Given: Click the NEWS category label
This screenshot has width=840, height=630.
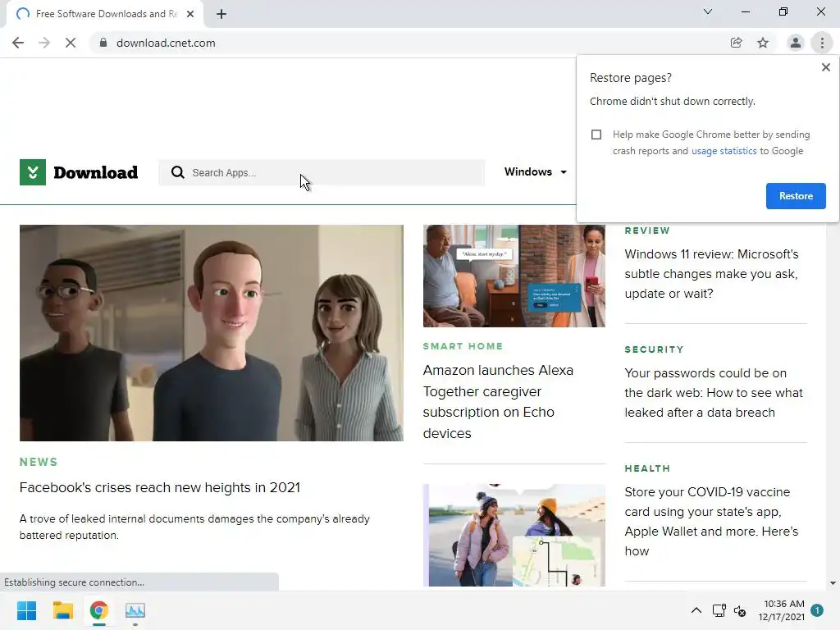Looking at the screenshot, I should point(39,462).
